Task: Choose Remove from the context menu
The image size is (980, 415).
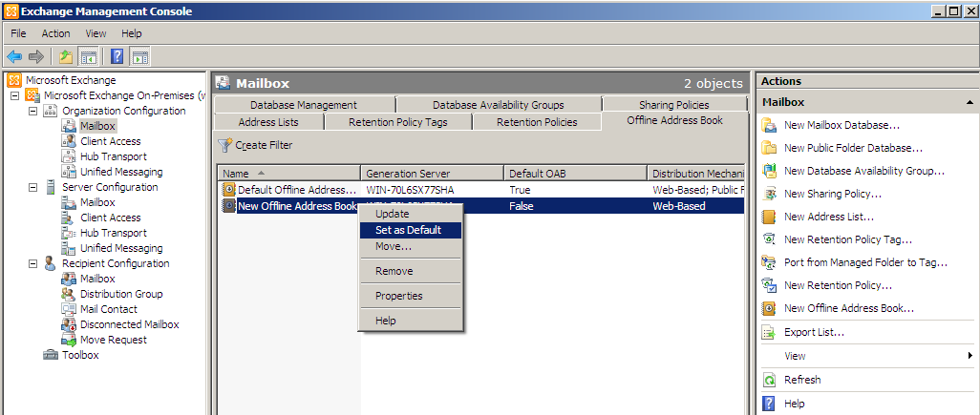Action: [x=411, y=272]
